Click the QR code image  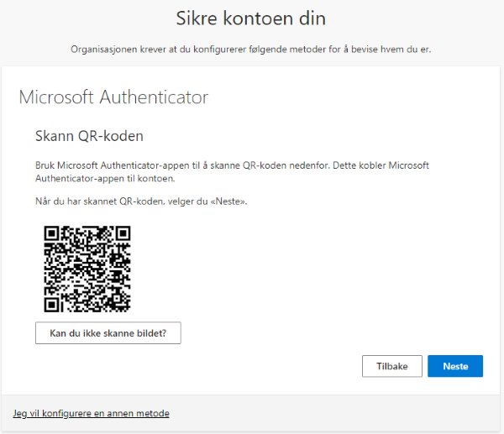click(x=87, y=269)
